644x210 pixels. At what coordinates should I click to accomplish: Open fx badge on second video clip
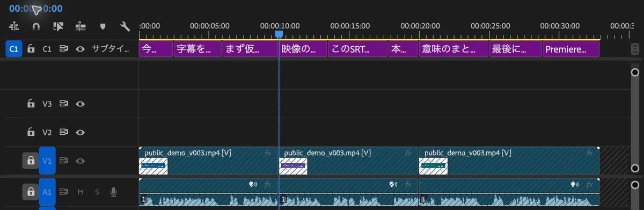tap(408, 153)
